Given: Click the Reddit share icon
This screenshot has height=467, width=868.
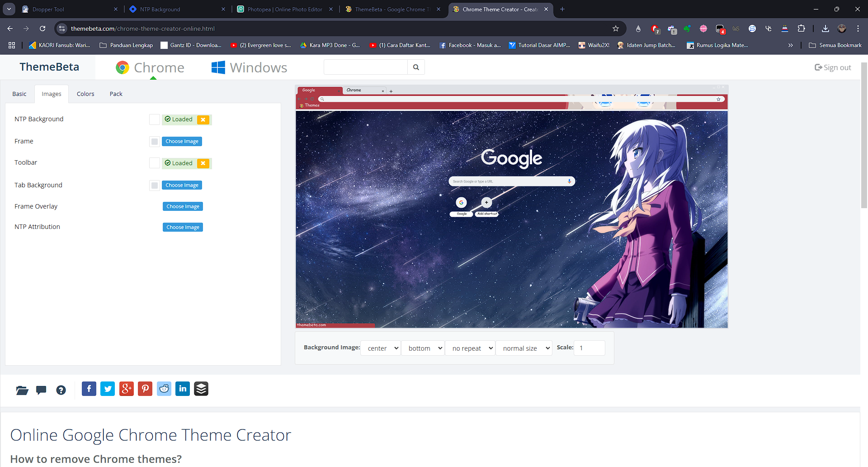Looking at the screenshot, I should 164,389.
